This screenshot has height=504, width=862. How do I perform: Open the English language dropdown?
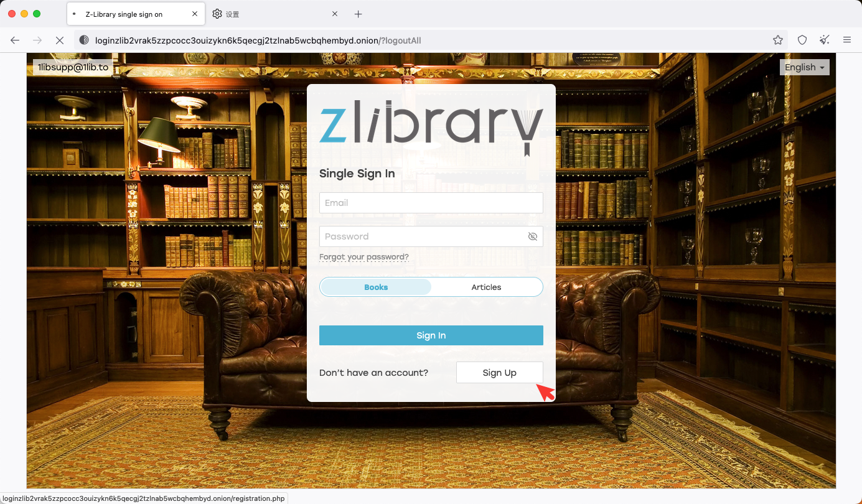tap(805, 67)
